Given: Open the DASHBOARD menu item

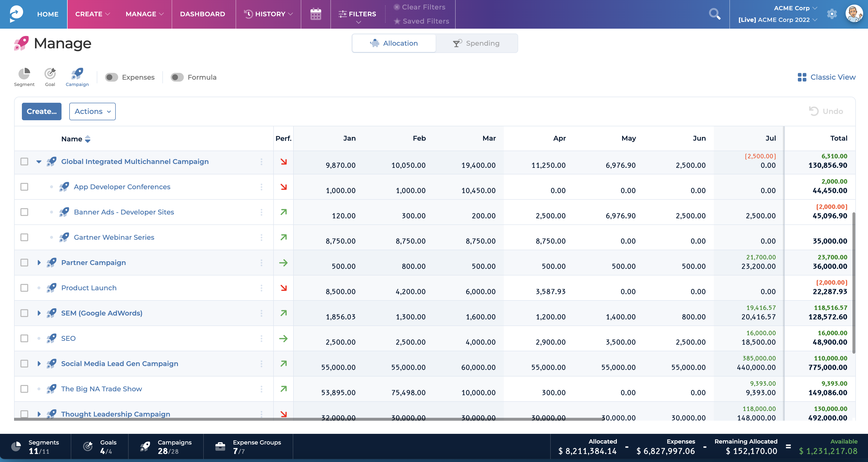Looking at the screenshot, I should tap(203, 14).
